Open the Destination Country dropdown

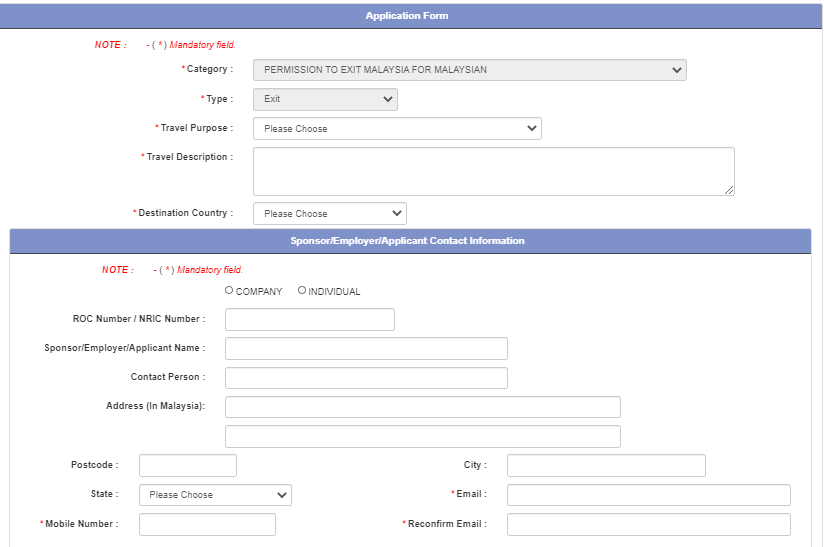coord(330,213)
